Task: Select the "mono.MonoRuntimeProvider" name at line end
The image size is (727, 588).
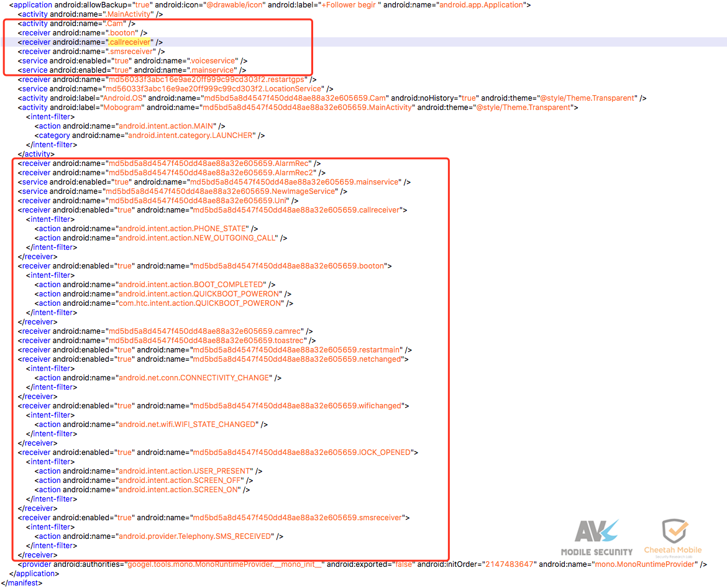Action: [x=645, y=564]
